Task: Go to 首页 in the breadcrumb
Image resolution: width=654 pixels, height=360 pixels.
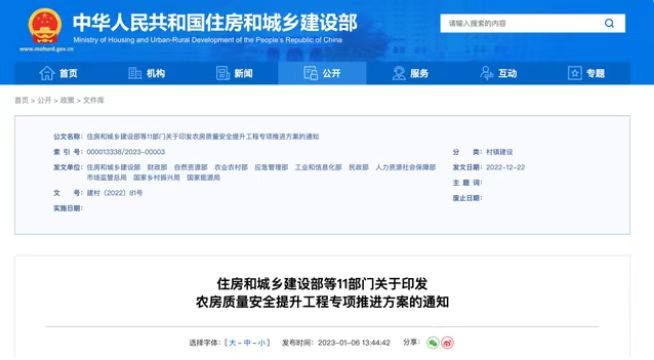Action: 22,100
